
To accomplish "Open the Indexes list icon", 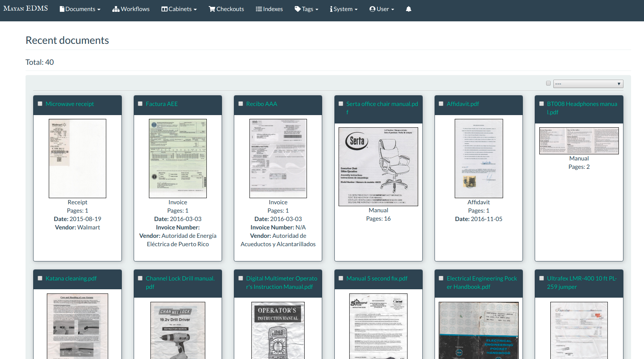I will 259,9.
